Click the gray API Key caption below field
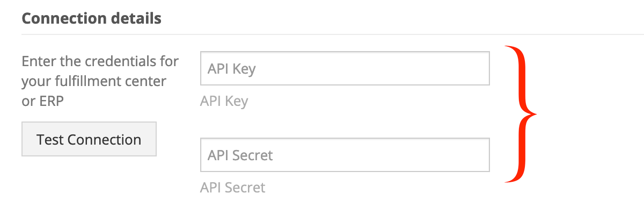 (x=224, y=101)
